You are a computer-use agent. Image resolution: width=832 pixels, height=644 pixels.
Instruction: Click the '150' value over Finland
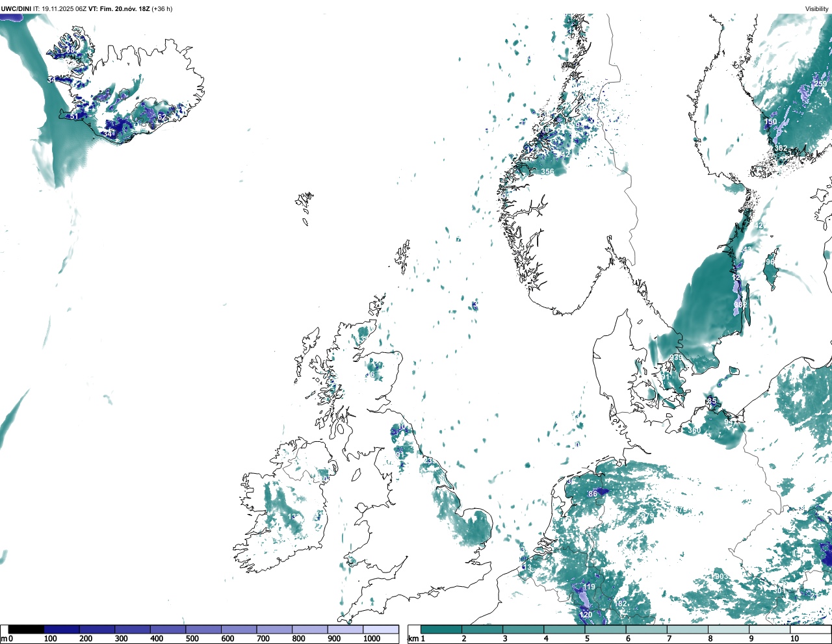point(770,122)
